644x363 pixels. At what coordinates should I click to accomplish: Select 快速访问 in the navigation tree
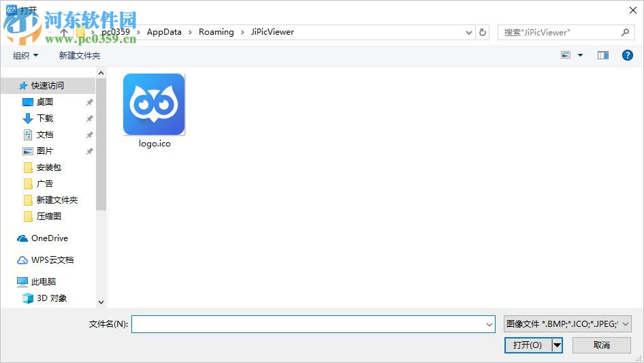48,86
